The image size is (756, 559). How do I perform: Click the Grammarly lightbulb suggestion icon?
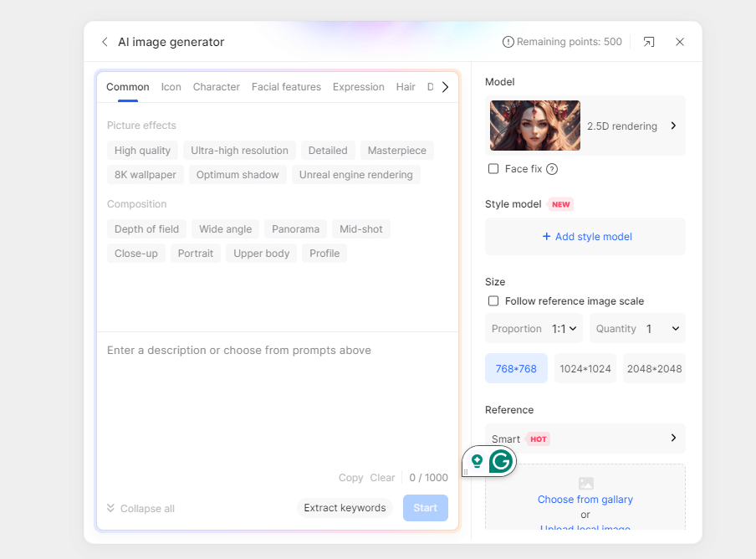tap(477, 461)
